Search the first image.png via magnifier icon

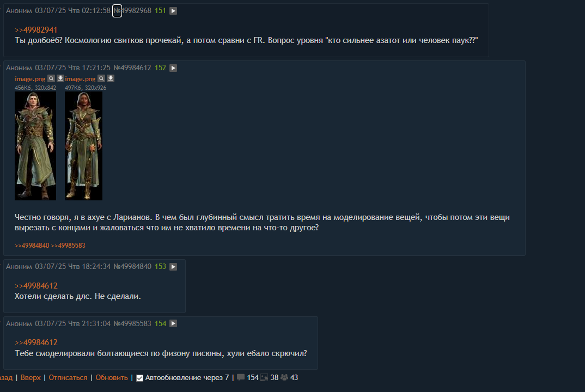tap(51, 78)
